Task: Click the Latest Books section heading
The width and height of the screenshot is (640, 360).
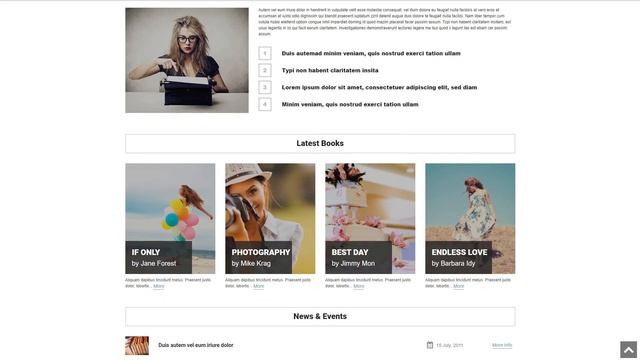Action: pos(320,143)
